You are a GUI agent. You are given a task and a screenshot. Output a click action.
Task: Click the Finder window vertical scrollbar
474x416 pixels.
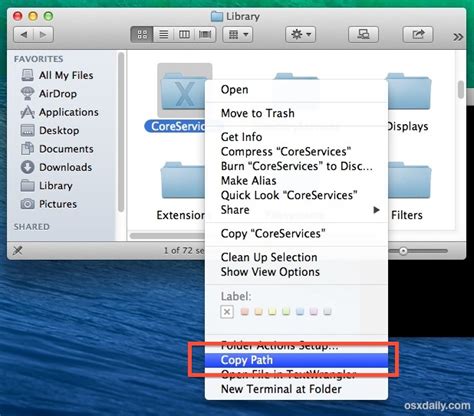[x=461, y=90]
